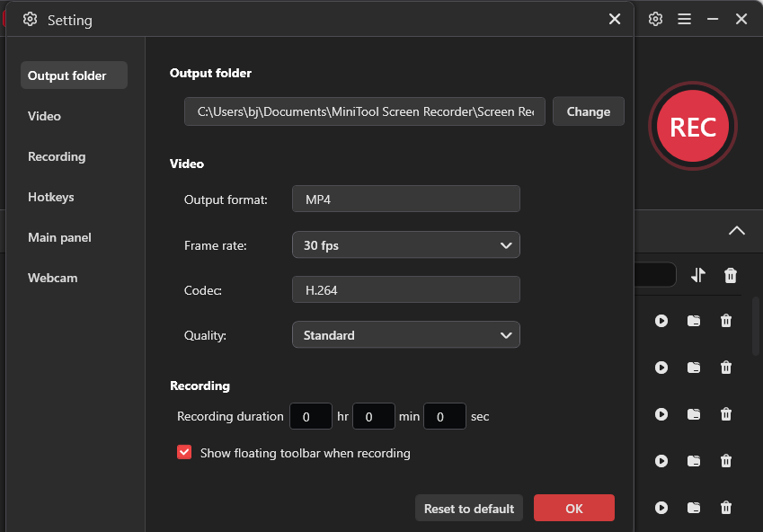Screen dimensions: 763x532
Task: Click Reset to default
Action: (468, 508)
